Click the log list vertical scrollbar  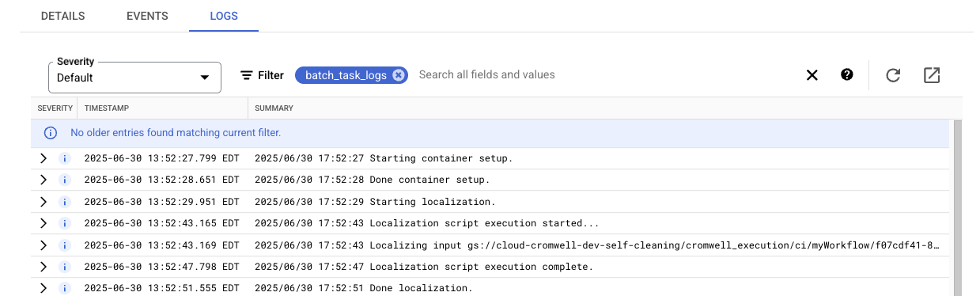click(x=957, y=208)
